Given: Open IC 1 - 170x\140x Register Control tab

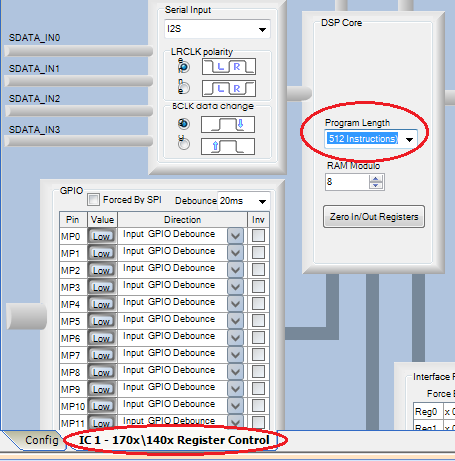Looking at the screenshot, I should tap(174, 440).
